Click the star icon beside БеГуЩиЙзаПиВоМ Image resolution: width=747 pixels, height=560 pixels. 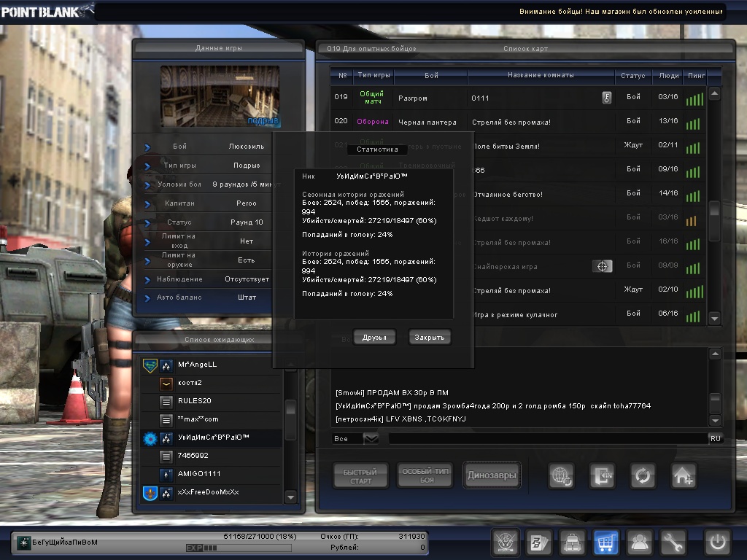[23, 542]
